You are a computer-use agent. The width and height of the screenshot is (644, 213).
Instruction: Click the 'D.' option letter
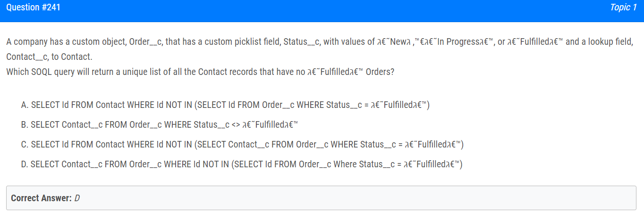pos(25,164)
